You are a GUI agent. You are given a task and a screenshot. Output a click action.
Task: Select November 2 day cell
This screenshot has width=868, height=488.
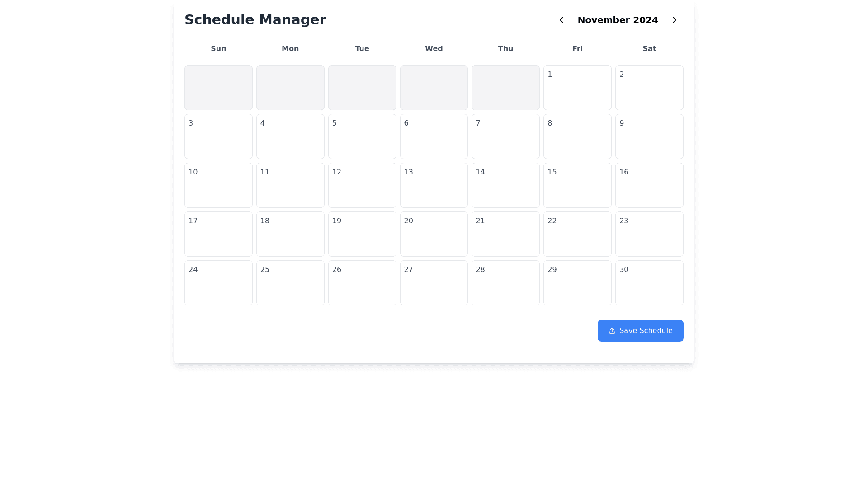pyautogui.click(x=649, y=88)
